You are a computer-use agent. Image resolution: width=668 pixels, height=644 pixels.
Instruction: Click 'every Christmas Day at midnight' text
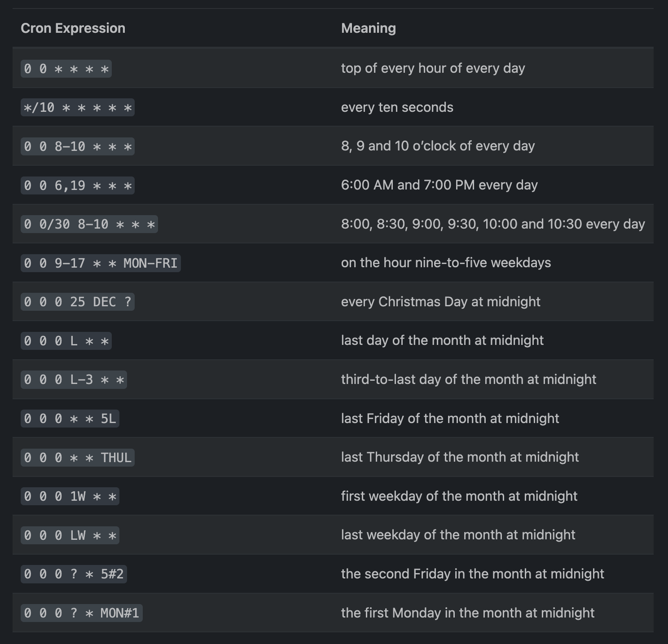point(440,302)
